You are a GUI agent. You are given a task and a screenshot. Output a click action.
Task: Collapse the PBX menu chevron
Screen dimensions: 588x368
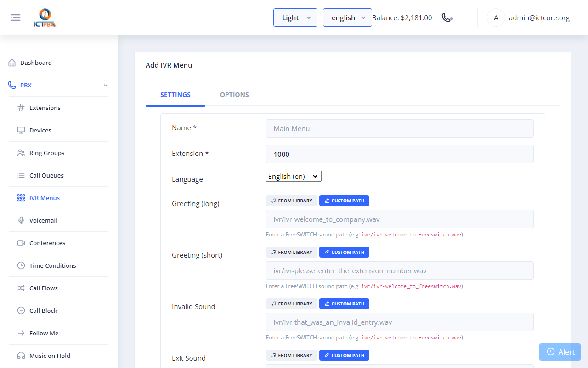pyautogui.click(x=106, y=85)
